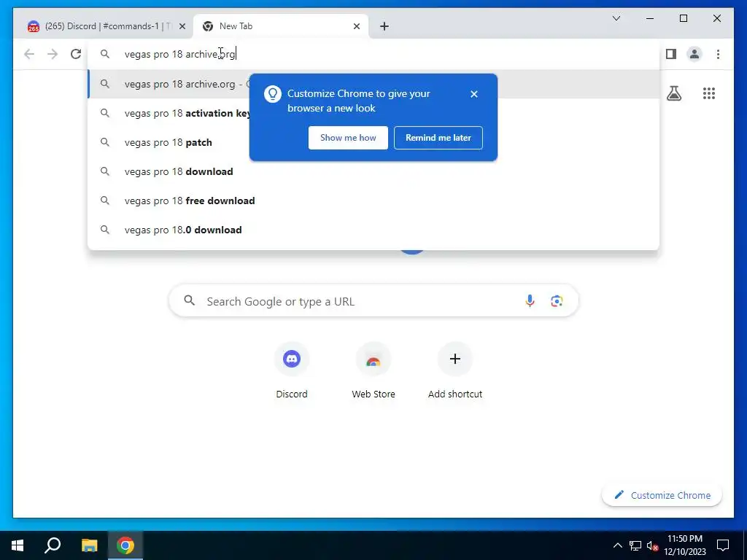Viewport: 747px width, 560px height.
Task: Open the tab search chevron
Action: tap(616, 18)
